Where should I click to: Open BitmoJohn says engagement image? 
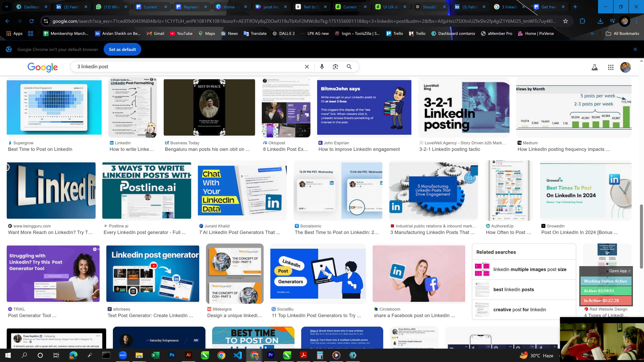point(364,107)
